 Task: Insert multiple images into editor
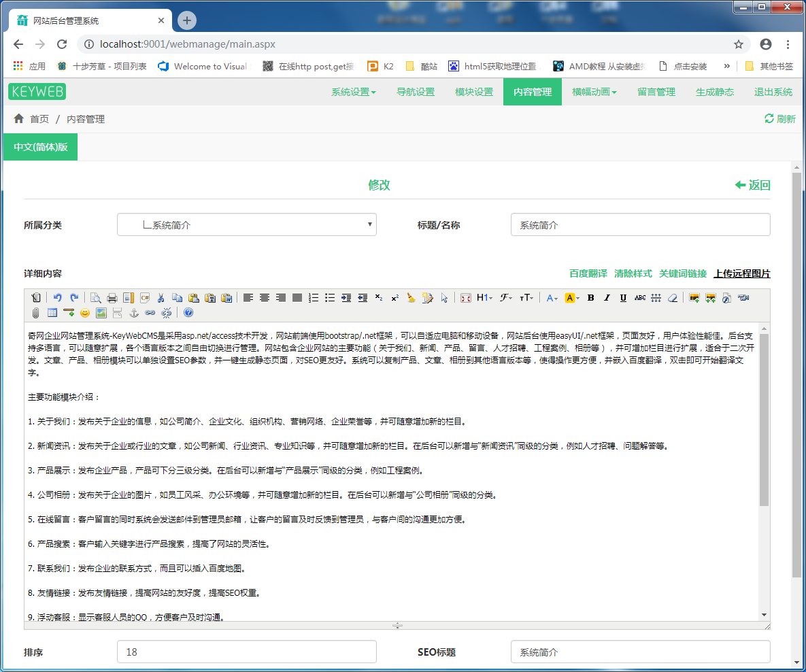pyautogui.click(x=711, y=298)
